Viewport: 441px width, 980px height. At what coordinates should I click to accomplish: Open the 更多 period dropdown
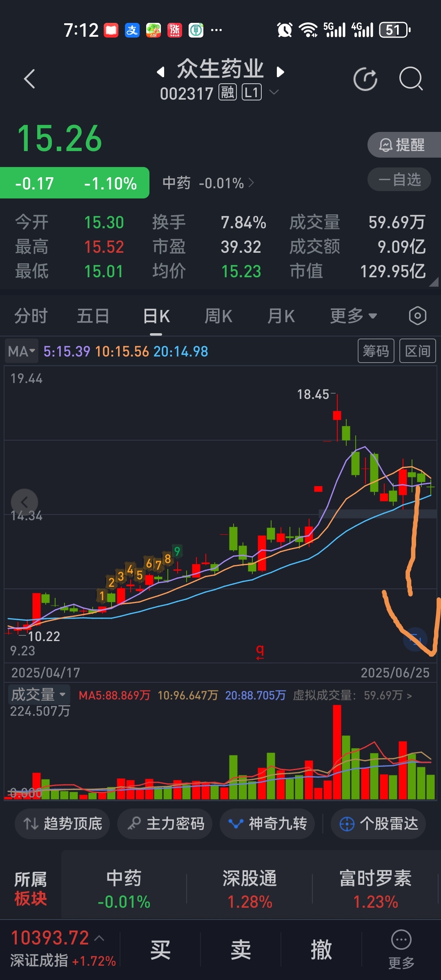[353, 316]
